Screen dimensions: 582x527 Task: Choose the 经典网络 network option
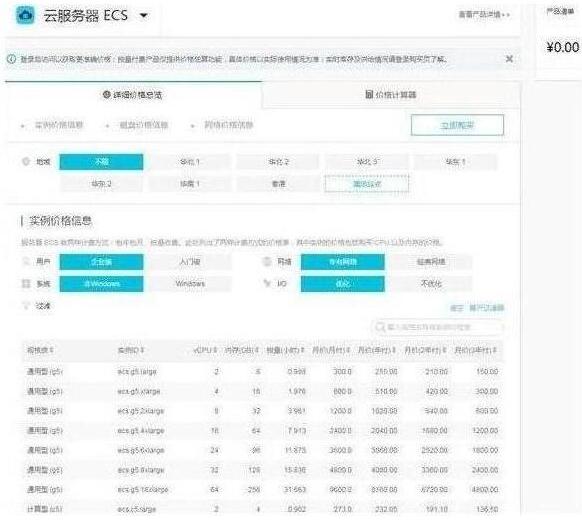pos(431,262)
